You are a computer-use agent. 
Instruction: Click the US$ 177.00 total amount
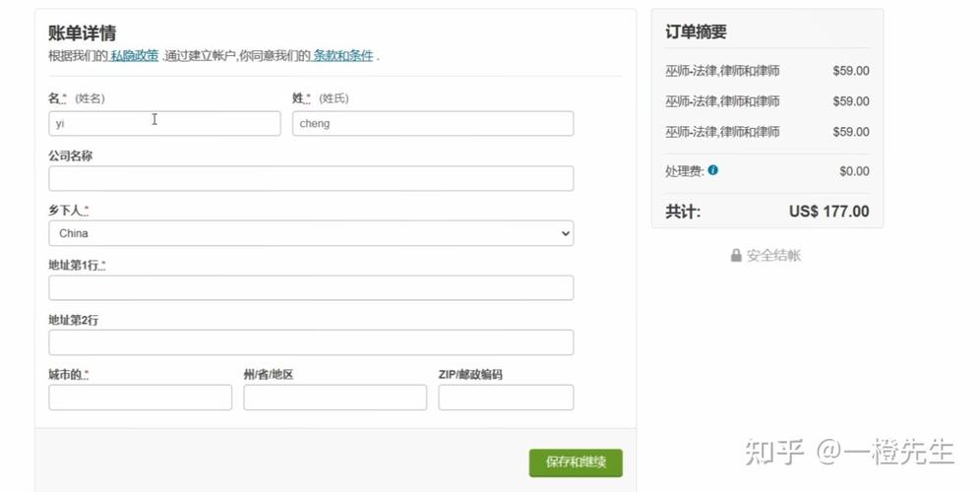(x=828, y=212)
